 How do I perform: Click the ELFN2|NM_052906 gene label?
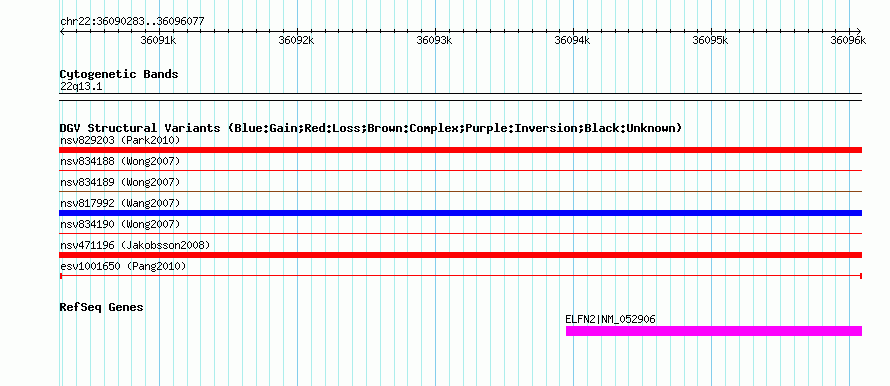pos(610,320)
